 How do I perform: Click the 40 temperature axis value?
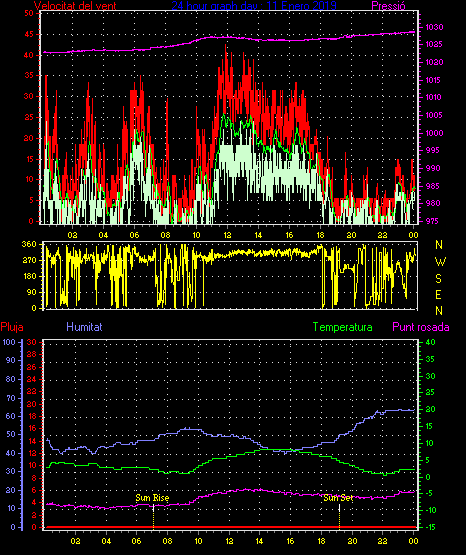430,342
